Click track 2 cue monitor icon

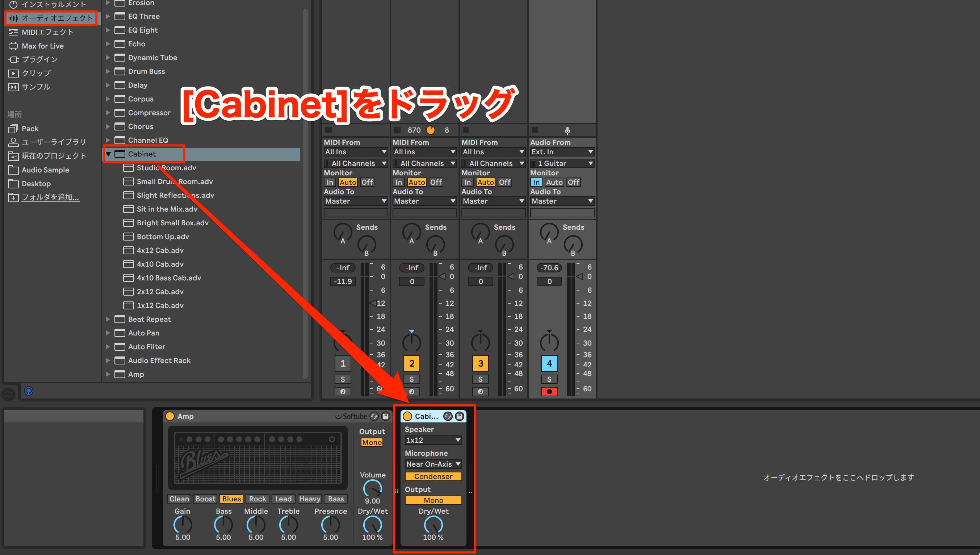click(x=411, y=392)
